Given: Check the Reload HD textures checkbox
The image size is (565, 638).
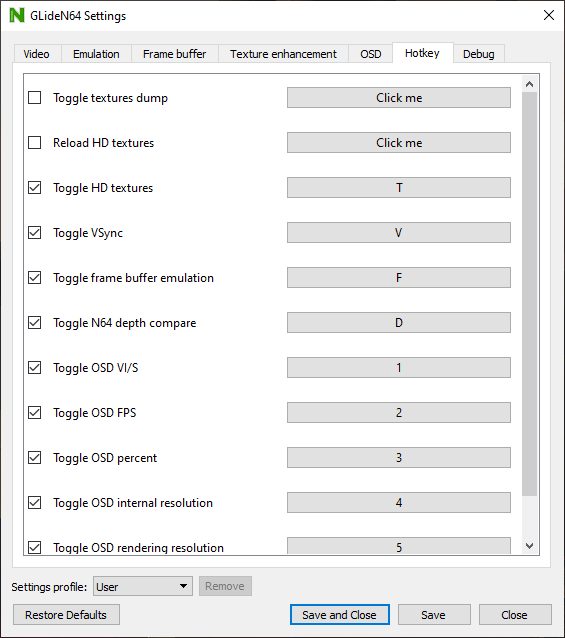Looking at the screenshot, I should 35,143.
